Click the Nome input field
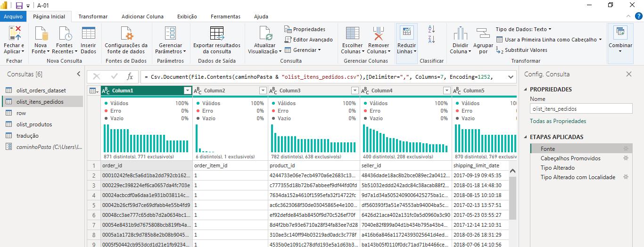This screenshot has width=644, height=247. [x=581, y=108]
